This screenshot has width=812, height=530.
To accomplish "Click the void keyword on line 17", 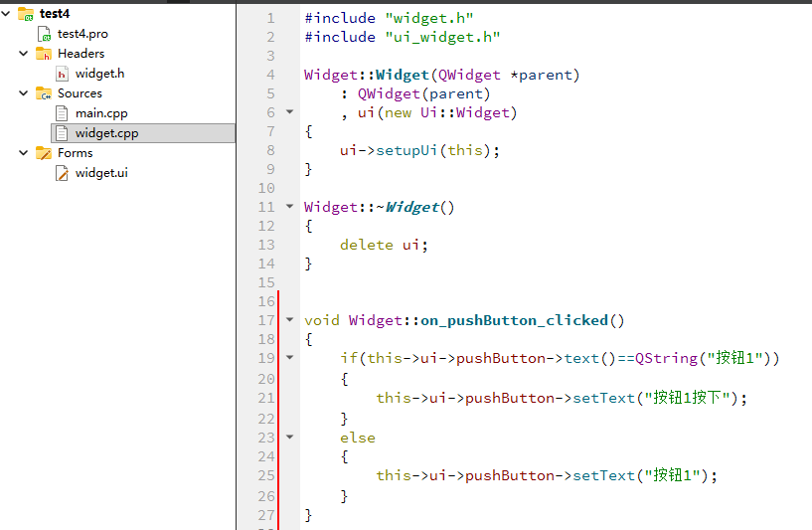I will click(x=322, y=321).
